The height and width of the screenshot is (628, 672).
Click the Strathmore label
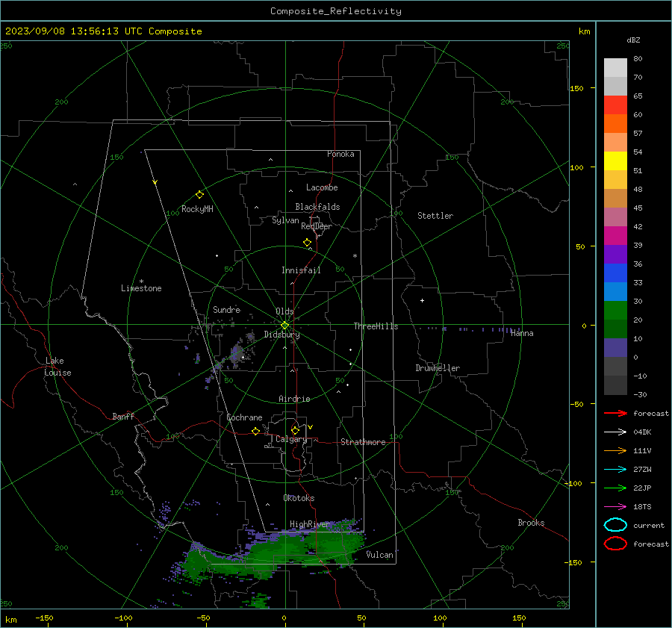pyautogui.click(x=363, y=442)
